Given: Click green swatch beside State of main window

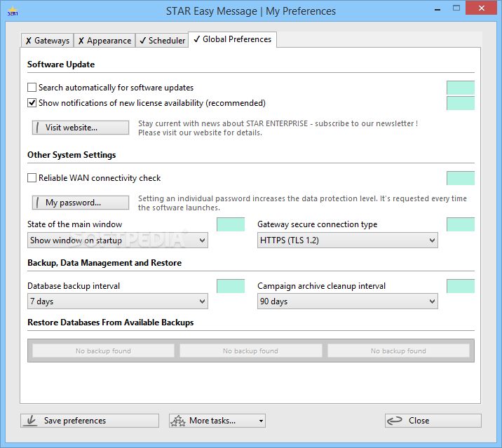Looking at the screenshot, I should [x=231, y=224].
